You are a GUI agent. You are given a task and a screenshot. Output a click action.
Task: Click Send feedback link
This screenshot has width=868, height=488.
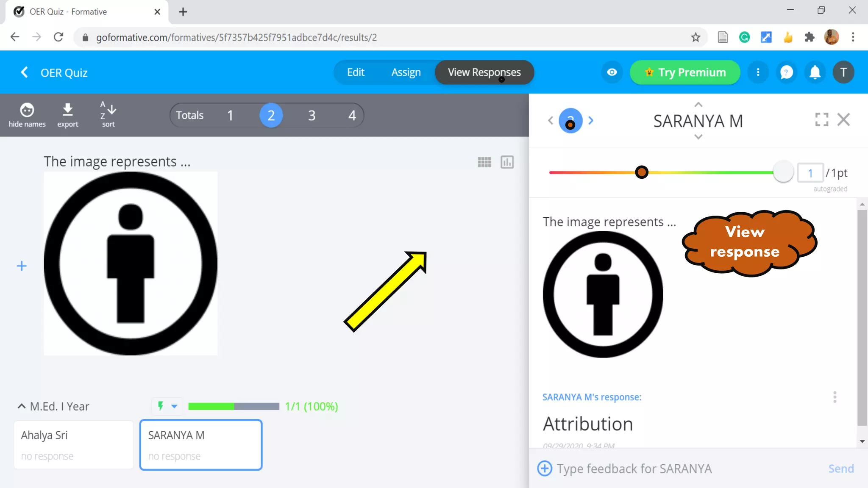point(841,469)
